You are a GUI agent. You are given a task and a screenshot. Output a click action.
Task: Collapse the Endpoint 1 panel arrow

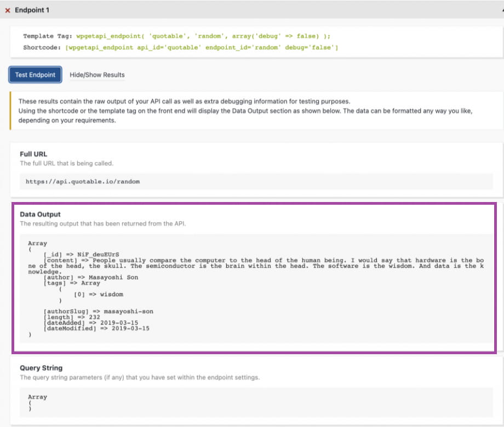[x=502, y=10]
